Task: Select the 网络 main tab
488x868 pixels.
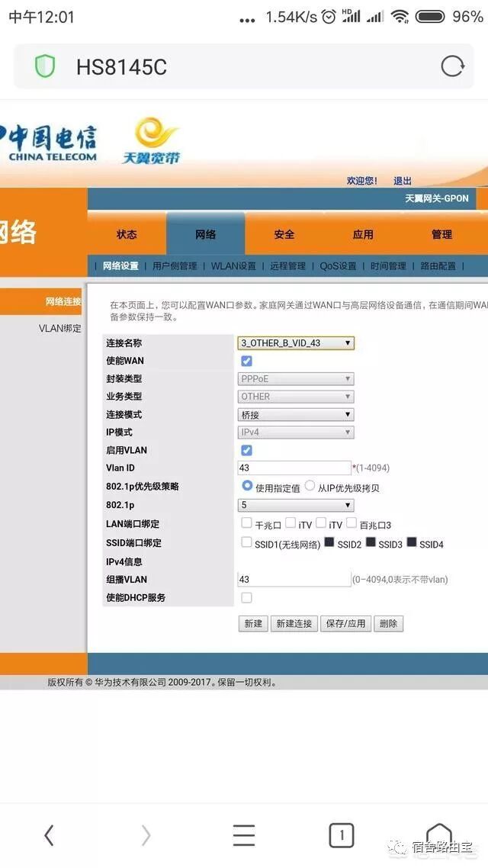Action: (205, 234)
